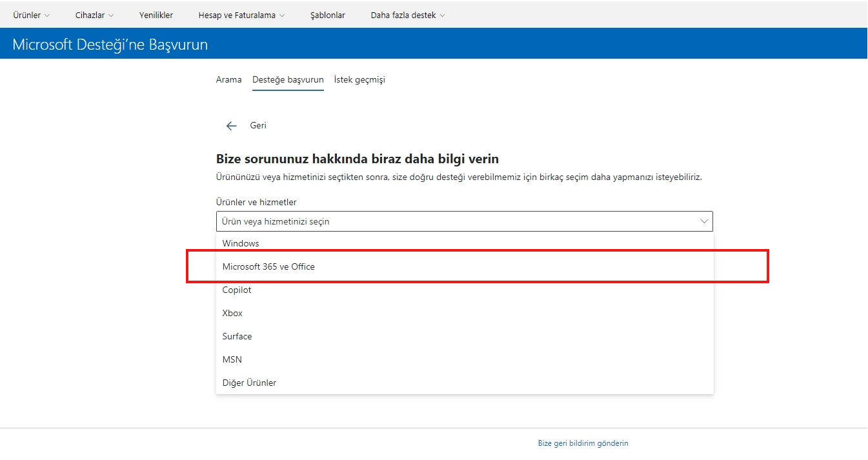Switch to the Arama tab

[x=228, y=80]
